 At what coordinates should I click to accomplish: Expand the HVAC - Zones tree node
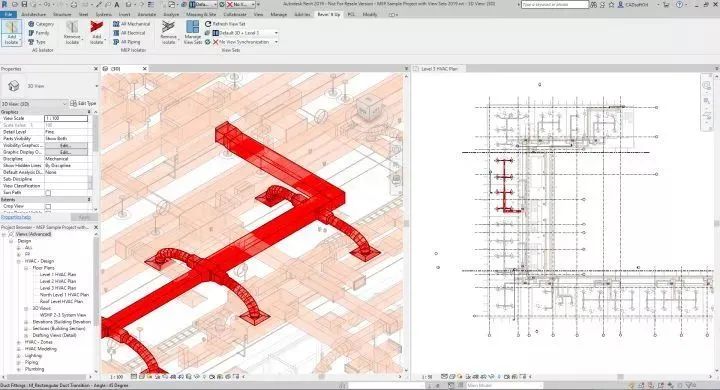[19, 342]
